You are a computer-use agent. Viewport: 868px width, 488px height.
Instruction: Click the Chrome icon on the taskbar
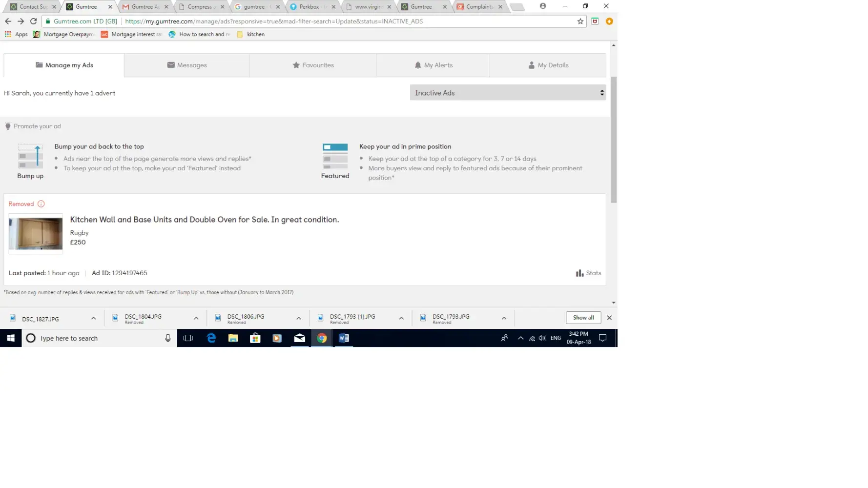click(x=322, y=338)
